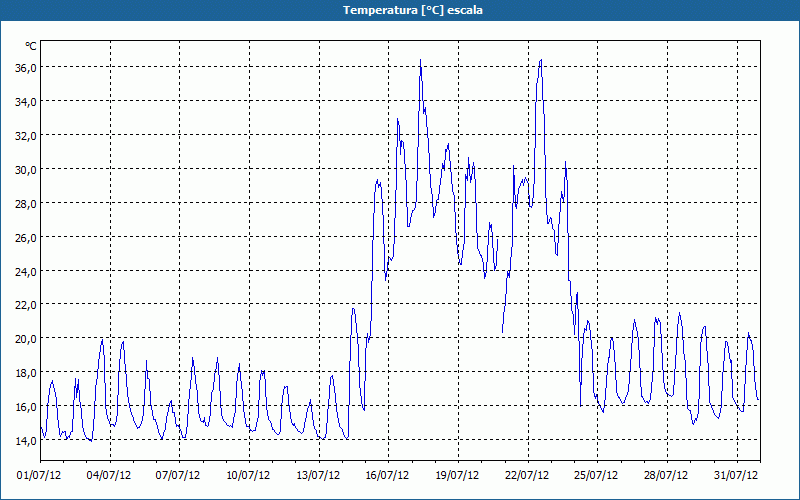Click the 28/07/12 date label

(x=666, y=476)
